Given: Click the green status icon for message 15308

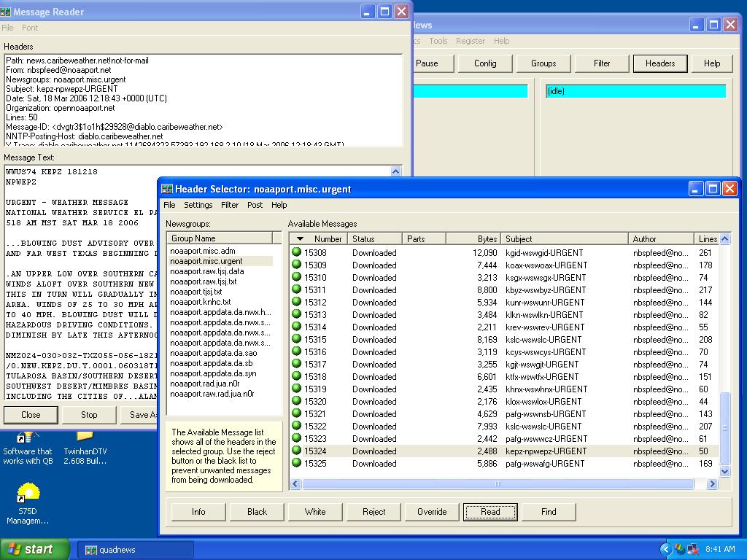Looking at the screenshot, I should coord(296,252).
